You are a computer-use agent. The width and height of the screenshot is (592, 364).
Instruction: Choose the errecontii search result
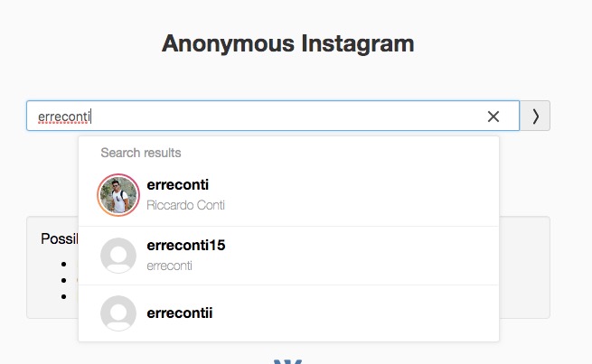(x=179, y=313)
